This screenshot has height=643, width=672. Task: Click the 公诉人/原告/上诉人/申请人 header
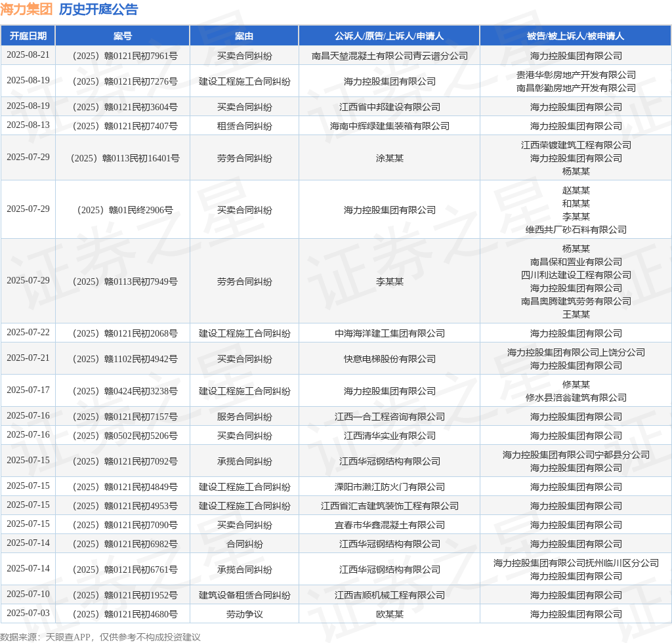point(389,36)
